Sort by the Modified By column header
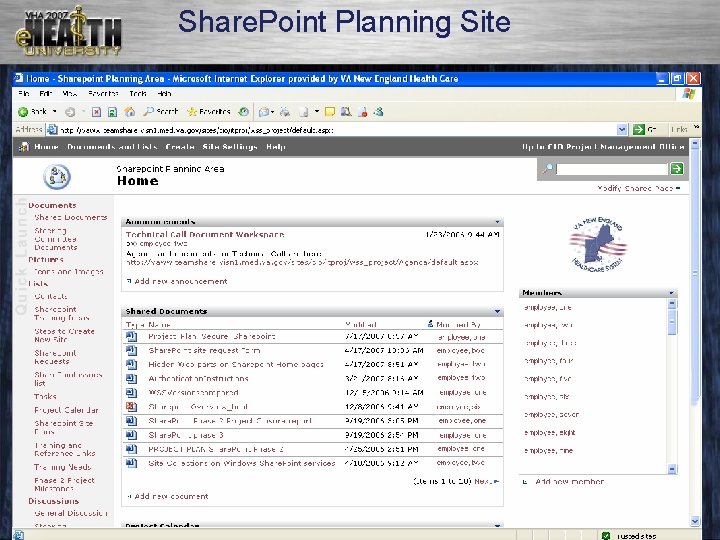 458,325
